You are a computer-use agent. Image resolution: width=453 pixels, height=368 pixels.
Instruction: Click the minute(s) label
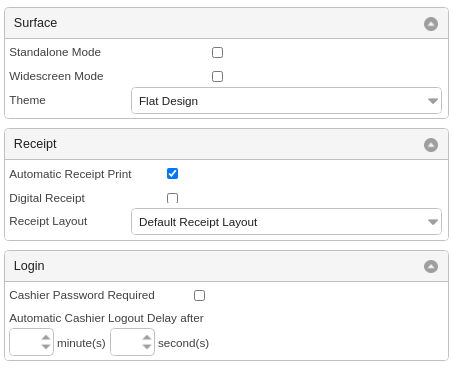click(81, 343)
